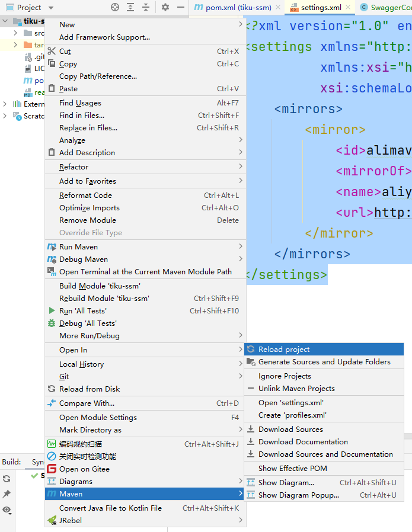Click the Paste clipboard icon
Image resolution: width=412 pixels, height=532 pixels.
[x=52, y=88]
